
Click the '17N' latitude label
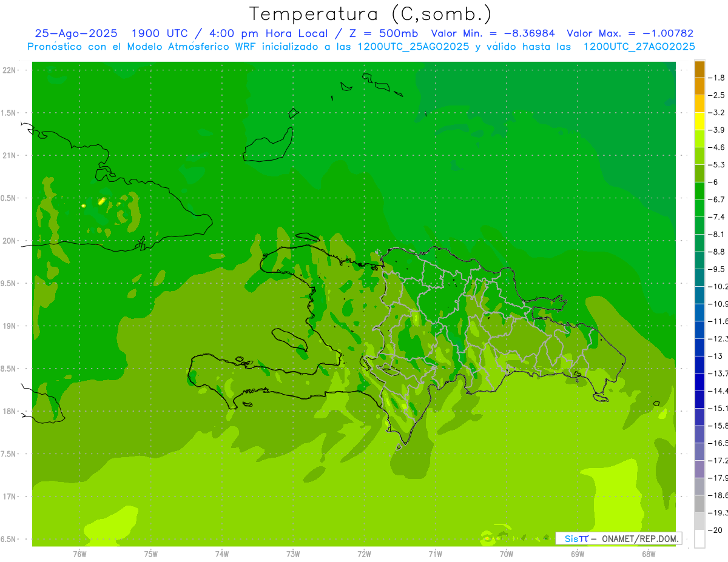click(9, 497)
